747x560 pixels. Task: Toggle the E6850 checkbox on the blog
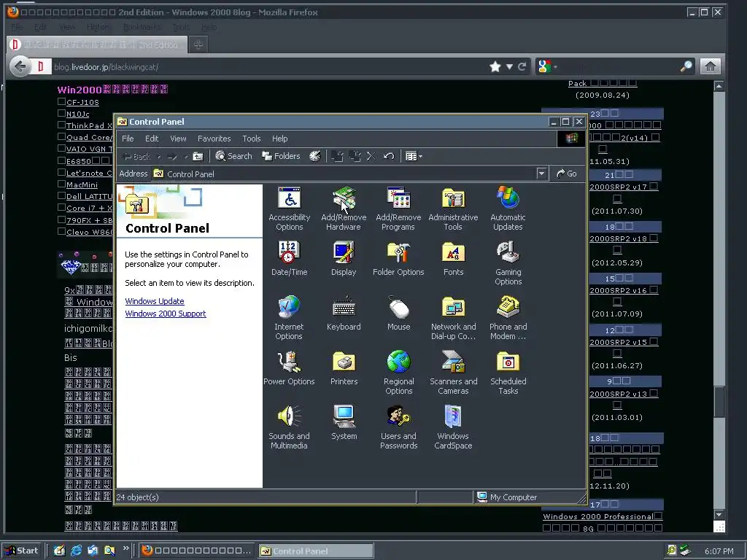(x=61, y=160)
